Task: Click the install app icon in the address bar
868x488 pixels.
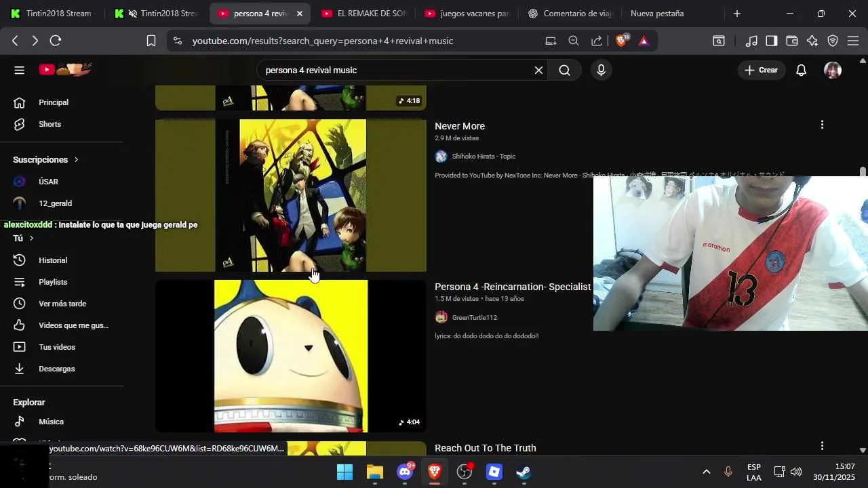Action: 551,41
